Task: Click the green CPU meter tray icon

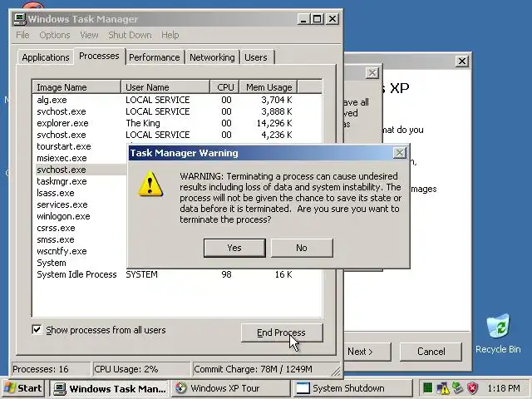Action: (427, 388)
